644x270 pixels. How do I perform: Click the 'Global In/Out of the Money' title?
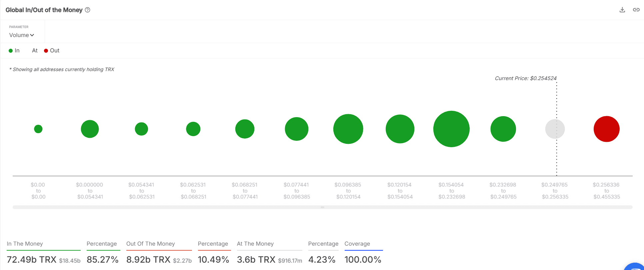(44, 10)
